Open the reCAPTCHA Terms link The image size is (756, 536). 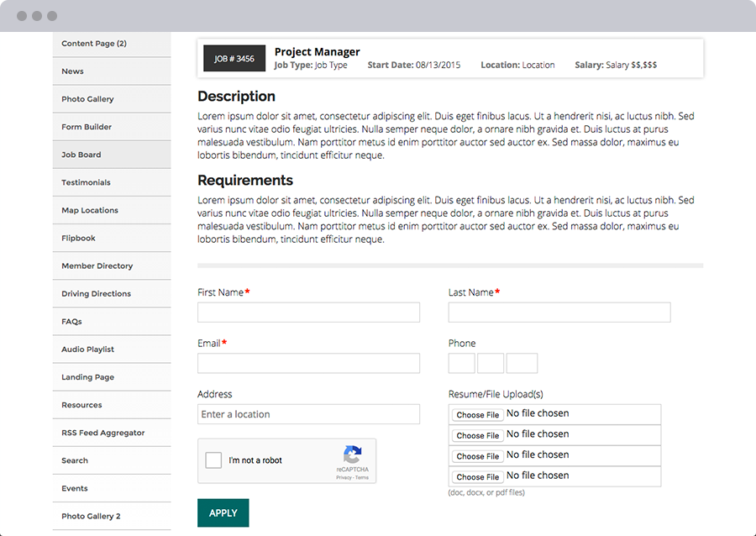(362, 477)
